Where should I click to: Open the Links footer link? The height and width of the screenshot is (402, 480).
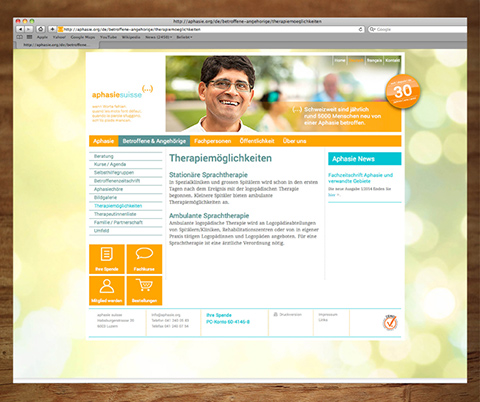pyautogui.click(x=323, y=320)
